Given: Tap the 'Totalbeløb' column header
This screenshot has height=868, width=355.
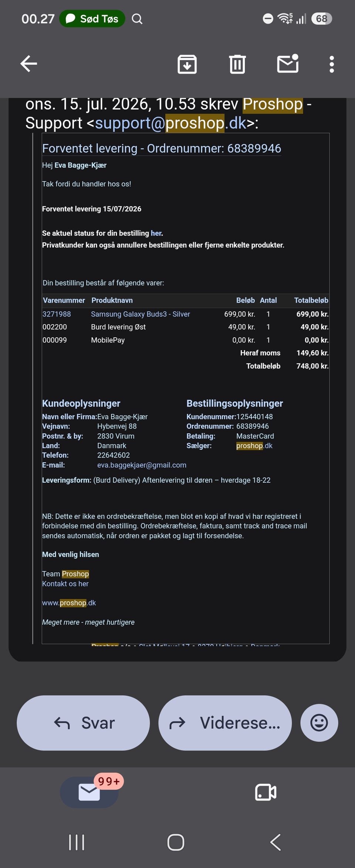Looking at the screenshot, I should [x=311, y=300].
